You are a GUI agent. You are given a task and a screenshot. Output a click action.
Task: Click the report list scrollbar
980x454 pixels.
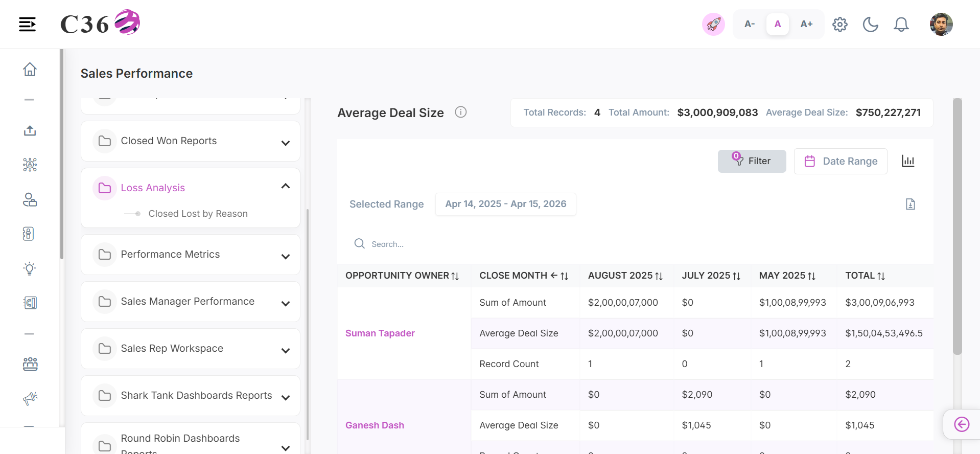[x=307, y=325]
